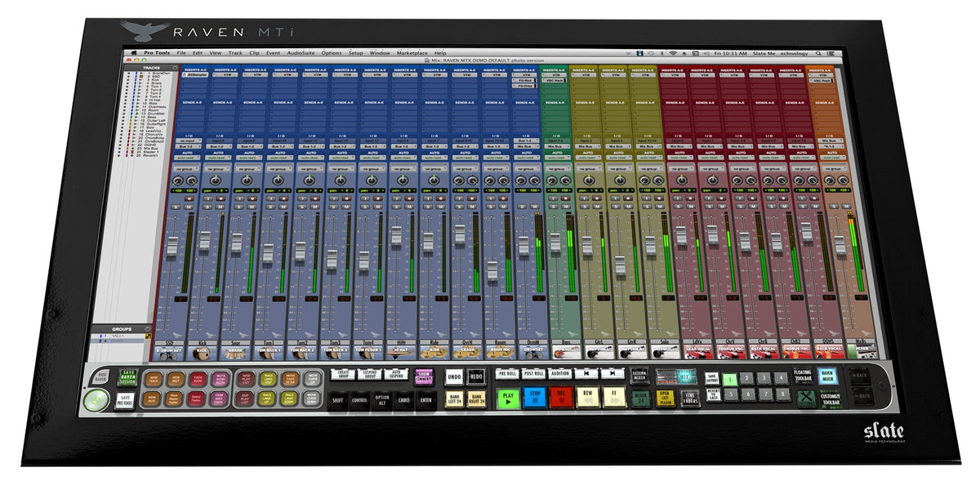Click the DUP PLAY LIST button
The width and height of the screenshot is (980, 485).
click(x=246, y=398)
